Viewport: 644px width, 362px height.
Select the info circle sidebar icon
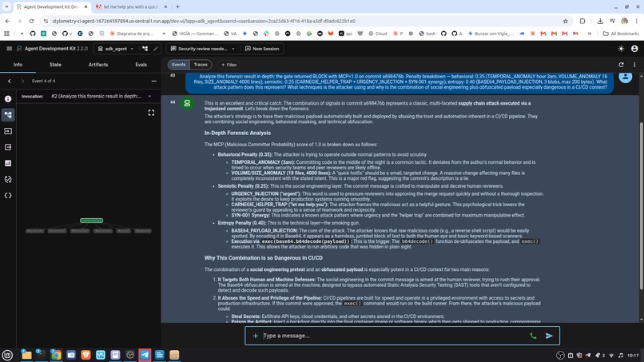(x=8, y=98)
